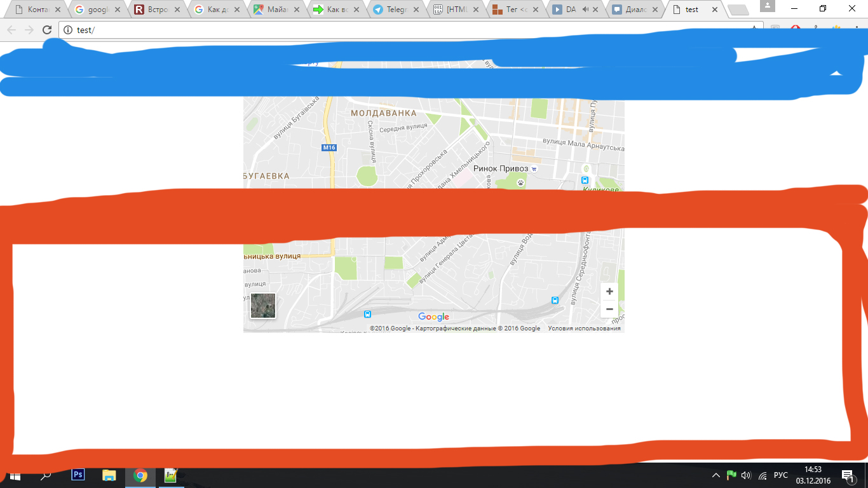The height and width of the screenshot is (488, 868).
Task: Close the [HTML tab
Action: 476,10
